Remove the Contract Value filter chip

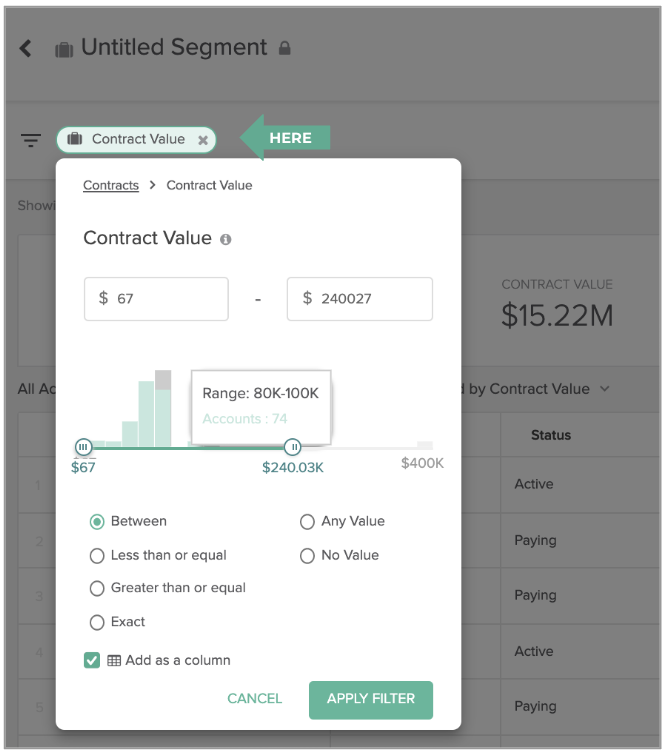tap(203, 140)
